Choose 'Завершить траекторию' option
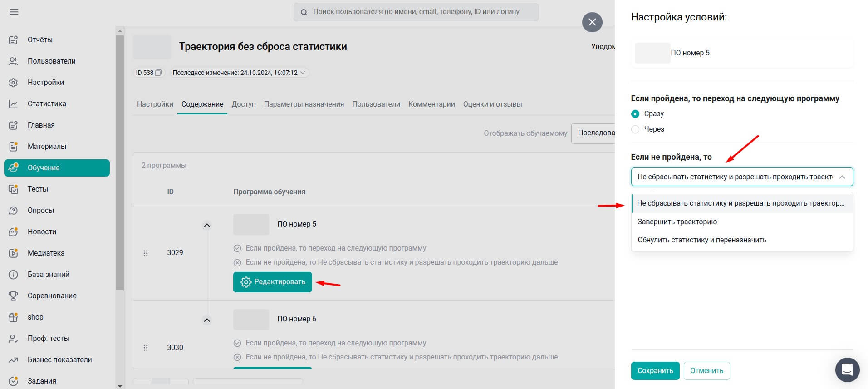The height and width of the screenshot is (389, 868). (x=677, y=222)
